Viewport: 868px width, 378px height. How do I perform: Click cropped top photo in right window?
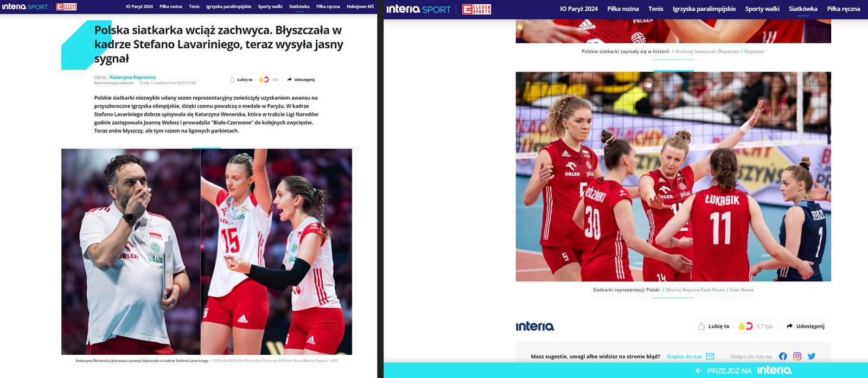(673, 31)
